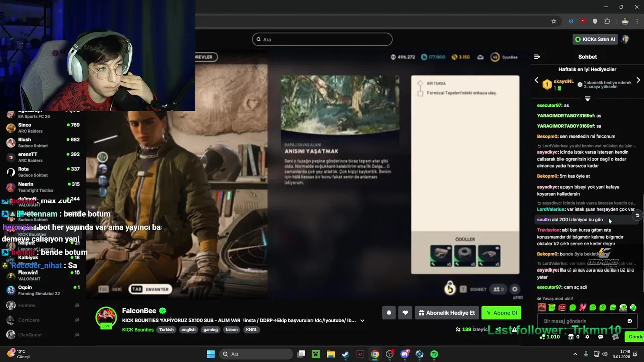
Task: Click the mustached man face emote
Action: point(542,307)
